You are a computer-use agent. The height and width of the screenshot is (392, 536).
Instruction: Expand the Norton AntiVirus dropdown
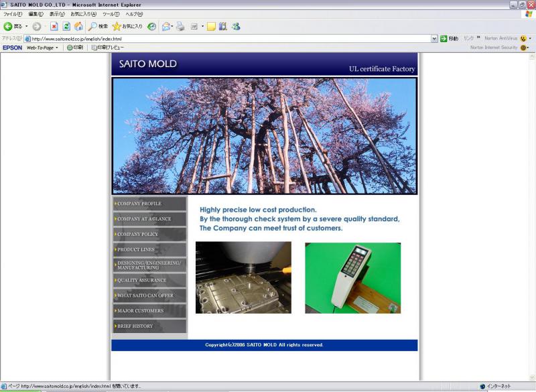click(x=529, y=38)
